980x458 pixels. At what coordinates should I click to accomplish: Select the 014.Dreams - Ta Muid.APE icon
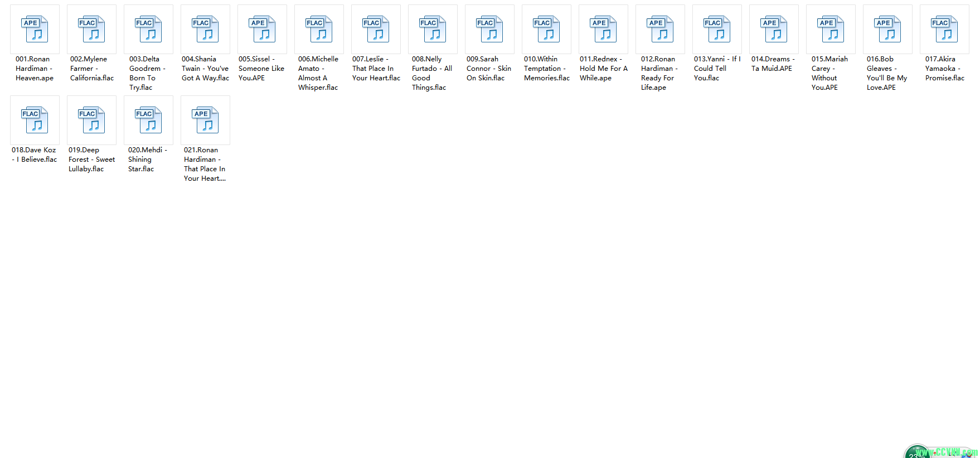[774, 29]
